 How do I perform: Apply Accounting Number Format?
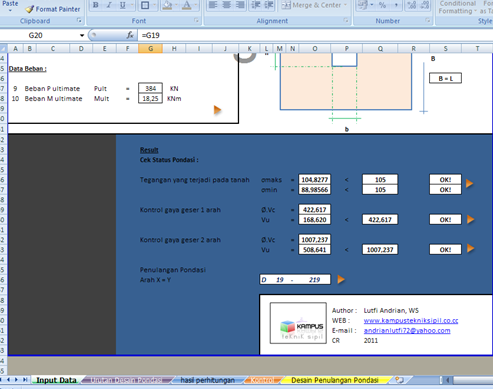[362, 5]
